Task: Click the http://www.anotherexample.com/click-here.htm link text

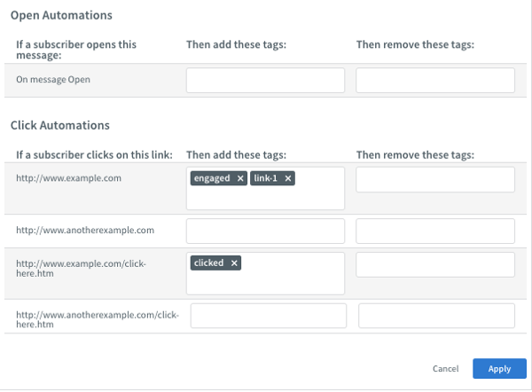Action: click(98, 319)
